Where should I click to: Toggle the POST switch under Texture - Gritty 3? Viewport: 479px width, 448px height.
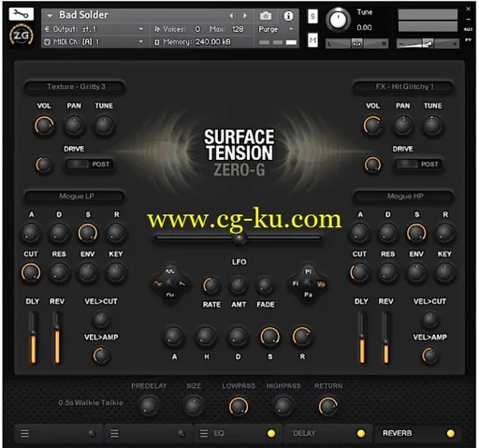coord(89,165)
